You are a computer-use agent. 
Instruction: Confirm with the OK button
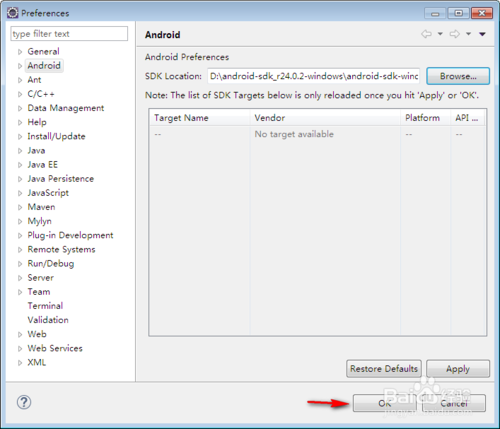[384, 403]
